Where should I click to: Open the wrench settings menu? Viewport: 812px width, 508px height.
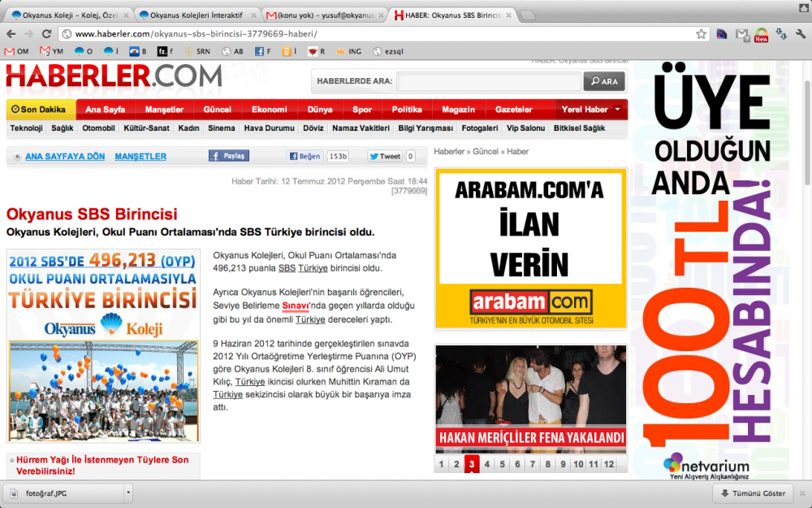tap(801, 34)
